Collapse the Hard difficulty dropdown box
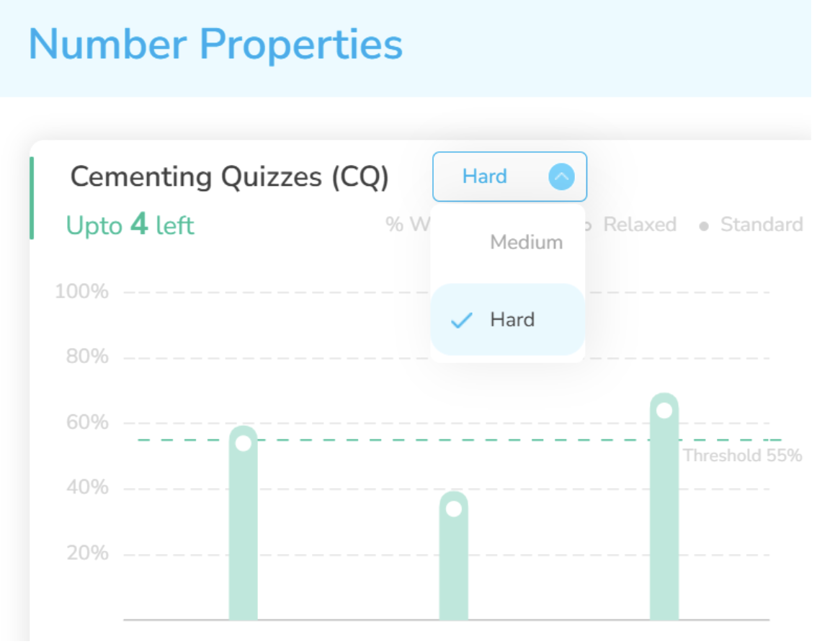Viewport: 817px width, 644px height. [x=509, y=176]
